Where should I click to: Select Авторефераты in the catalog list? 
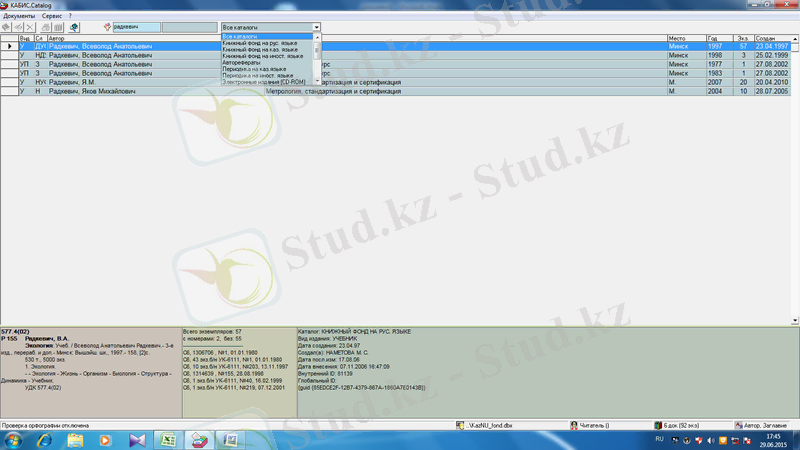coord(267,62)
